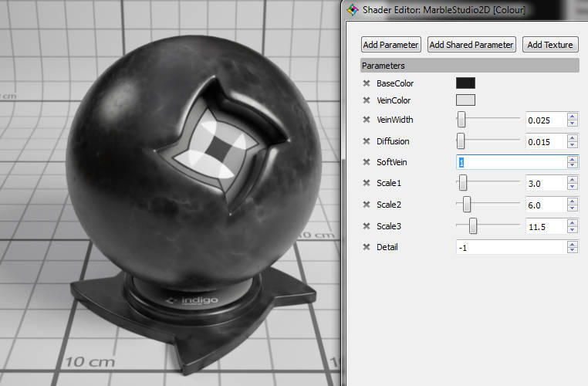The image size is (588, 386).
Task: Open the VeinColor light grey swatch
Action: [x=465, y=100]
